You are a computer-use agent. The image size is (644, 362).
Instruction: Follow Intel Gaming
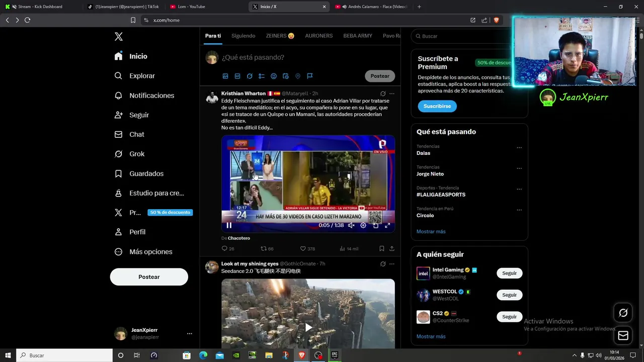tap(509, 273)
